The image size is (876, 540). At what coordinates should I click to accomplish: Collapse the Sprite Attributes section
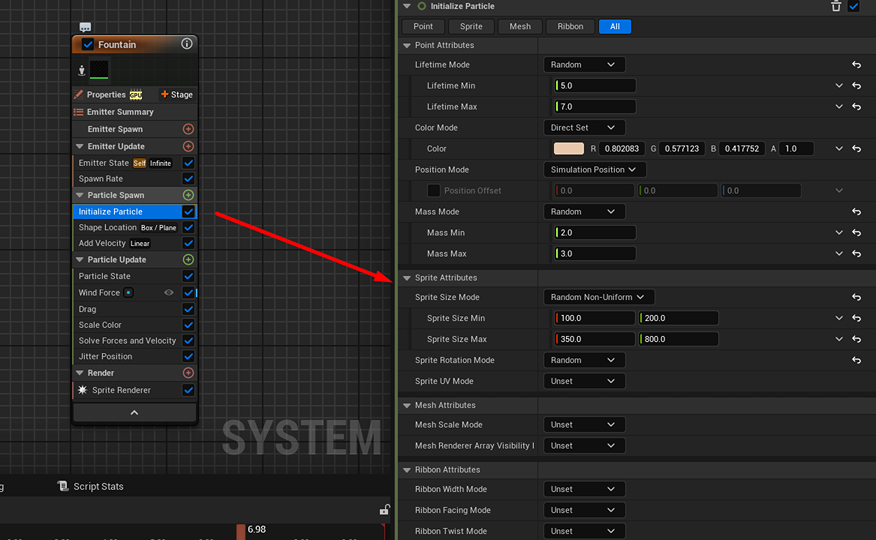point(407,278)
